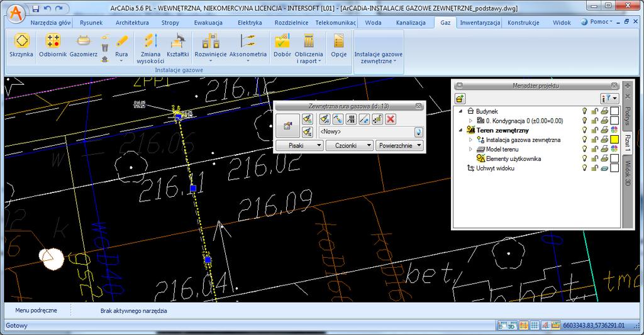Pick the yellow color swatch for Instalacja gazowa

[614, 140]
